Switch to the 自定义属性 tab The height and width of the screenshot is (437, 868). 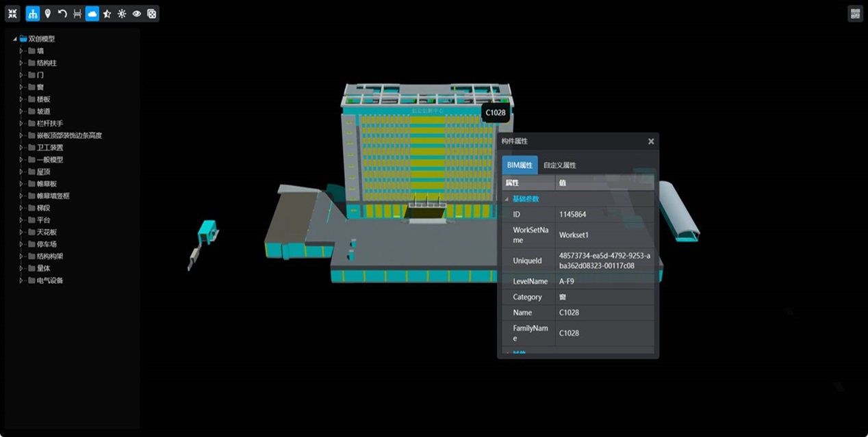click(559, 165)
